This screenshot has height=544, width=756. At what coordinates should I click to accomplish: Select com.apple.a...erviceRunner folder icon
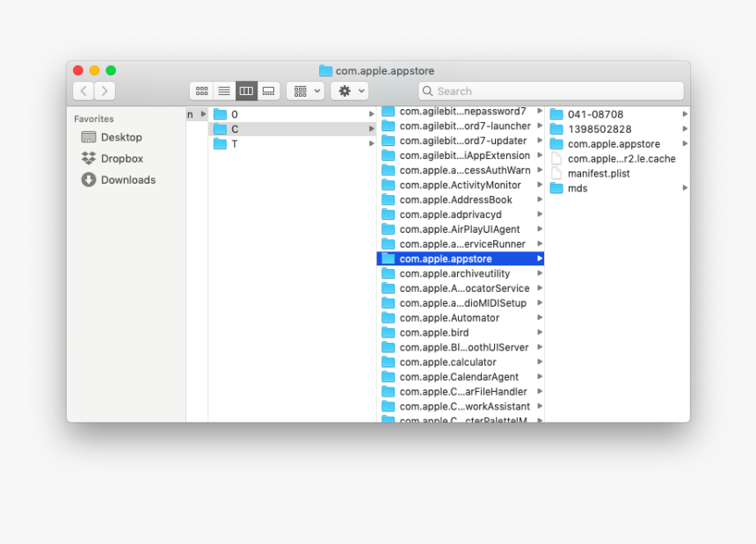pos(389,244)
